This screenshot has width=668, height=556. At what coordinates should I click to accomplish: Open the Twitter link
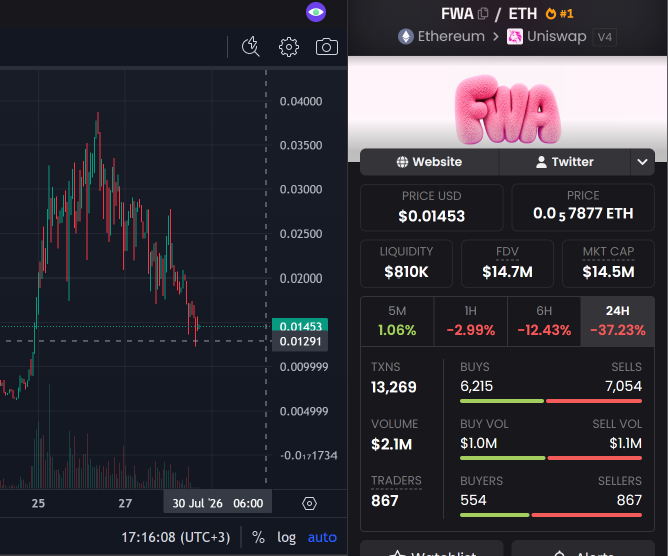564,162
